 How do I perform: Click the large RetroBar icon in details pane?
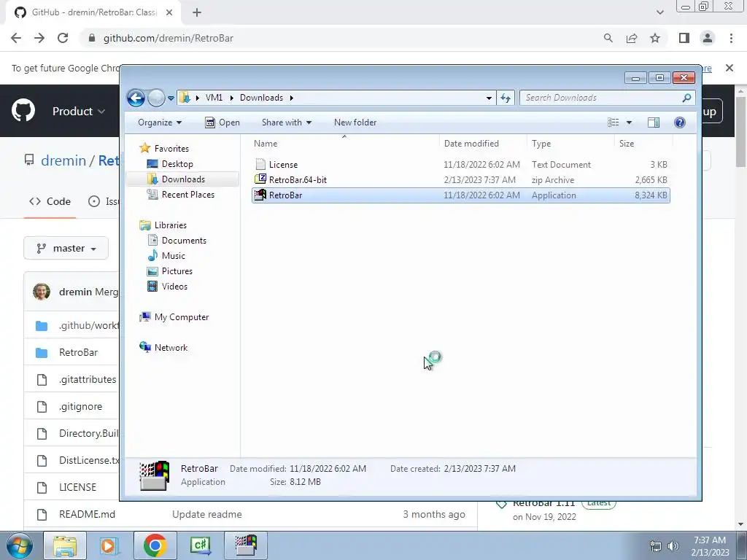pyautogui.click(x=155, y=475)
